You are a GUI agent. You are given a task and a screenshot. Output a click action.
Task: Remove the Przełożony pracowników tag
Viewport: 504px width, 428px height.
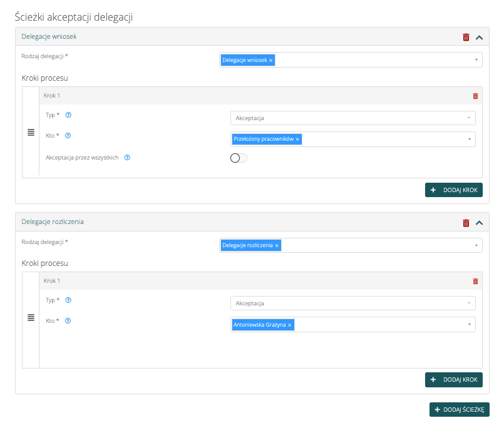[x=297, y=139]
